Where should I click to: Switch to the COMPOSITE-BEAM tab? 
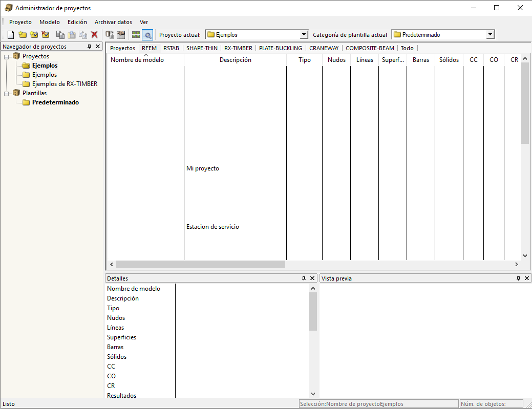[x=370, y=48]
